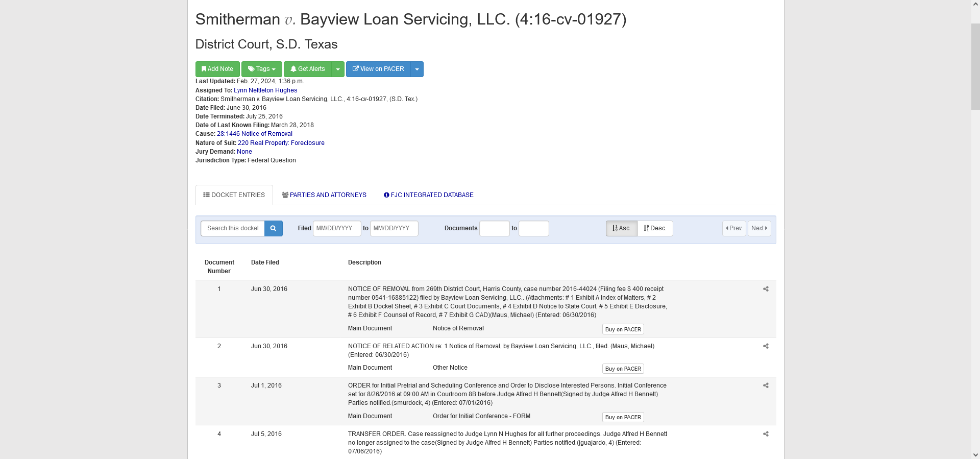Viewport: 980px width, 459px height.
Task: Click the Documents ending number field
Action: [x=534, y=228]
